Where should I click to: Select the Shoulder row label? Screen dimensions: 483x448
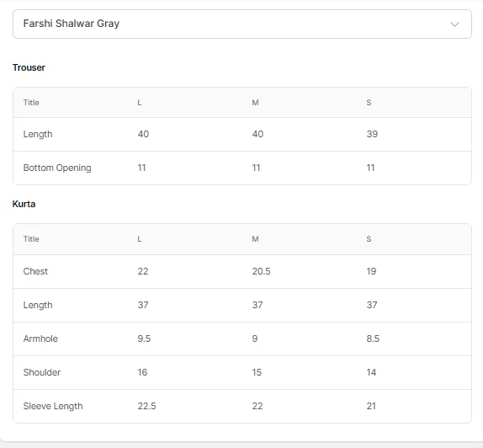pyautogui.click(x=42, y=372)
